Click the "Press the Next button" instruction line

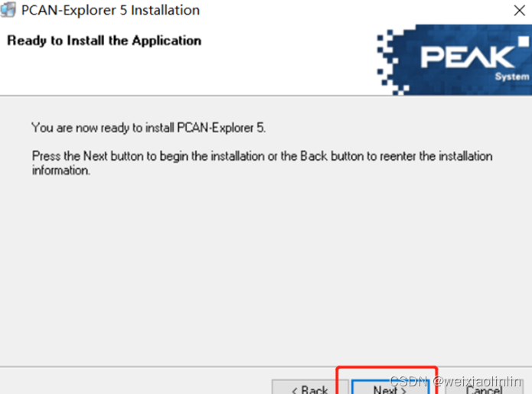point(262,156)
